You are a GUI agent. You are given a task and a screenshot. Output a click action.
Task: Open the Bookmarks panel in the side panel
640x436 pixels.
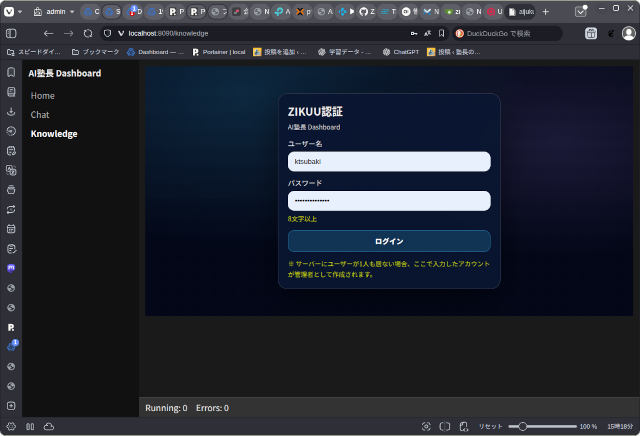click(x=11, y=73)
